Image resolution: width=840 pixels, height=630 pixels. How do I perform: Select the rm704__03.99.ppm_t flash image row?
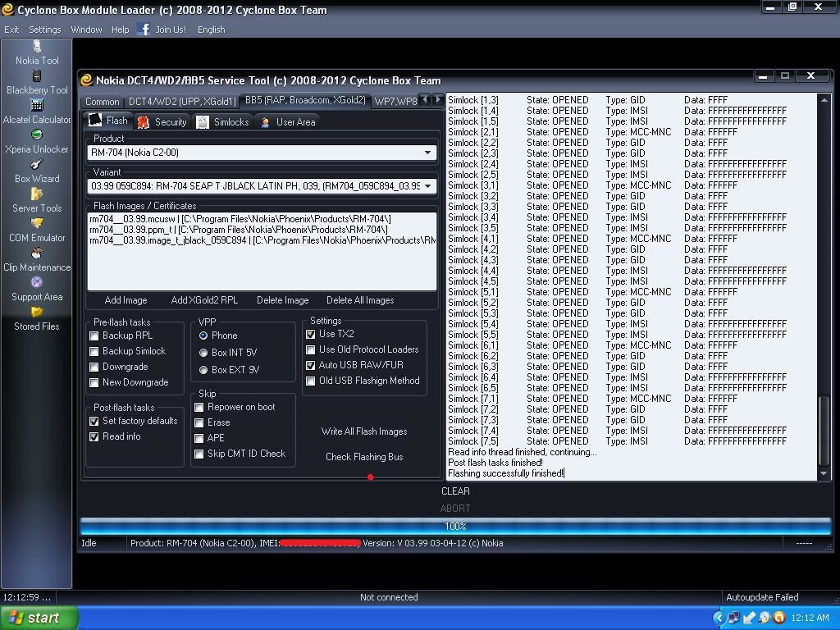239,230
